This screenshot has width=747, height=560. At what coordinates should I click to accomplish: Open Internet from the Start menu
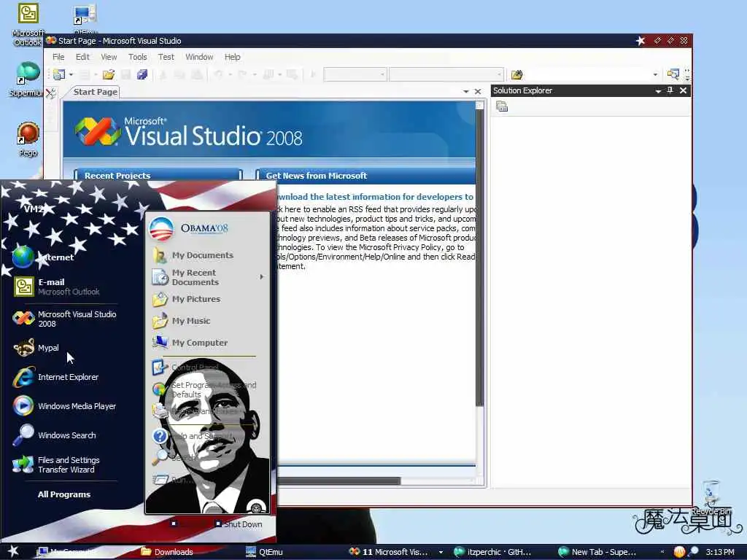(x=43, y=257)
